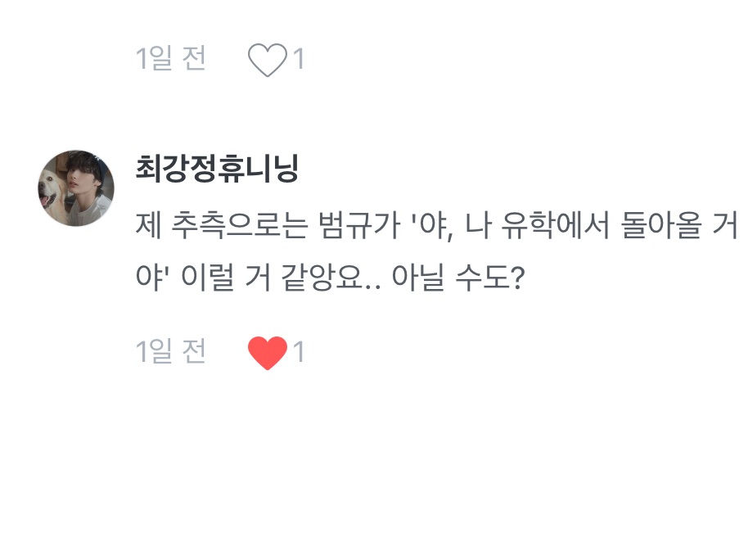Open 최강정휴니닝's profile picture
748x560 pixels.
click(x=75, y=188)
